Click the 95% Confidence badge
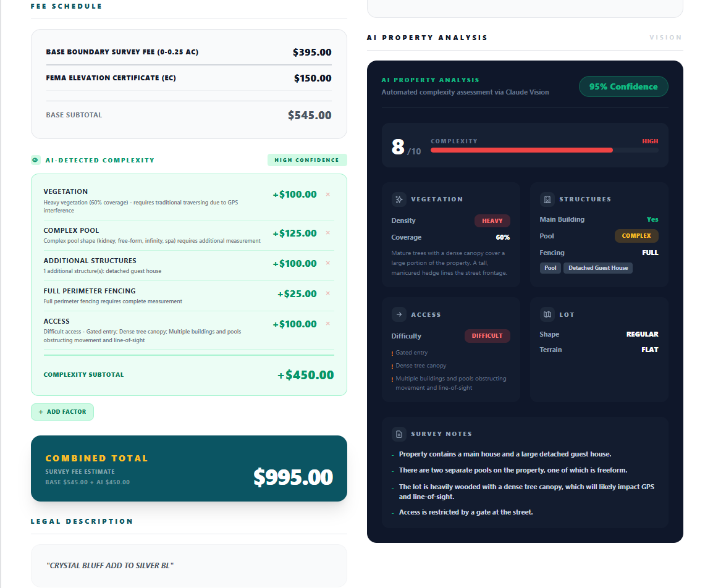The height and width of the screenshot is (588, 713). pyautogui.click(x=623, y=86)
